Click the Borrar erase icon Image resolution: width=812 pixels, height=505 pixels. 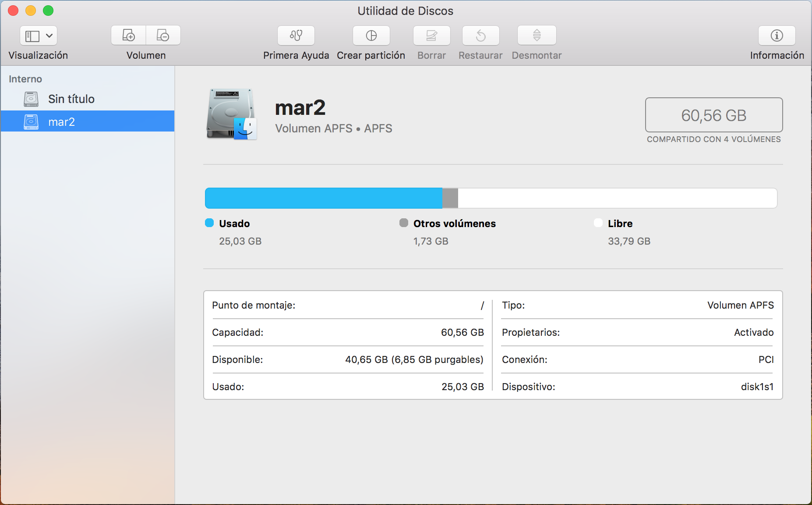point(431,36)
